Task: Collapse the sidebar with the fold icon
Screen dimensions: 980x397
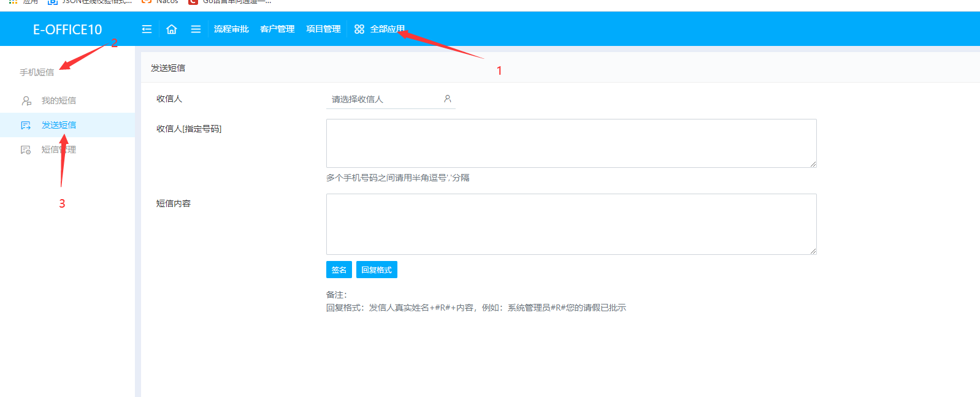Action: coord(147,29)
